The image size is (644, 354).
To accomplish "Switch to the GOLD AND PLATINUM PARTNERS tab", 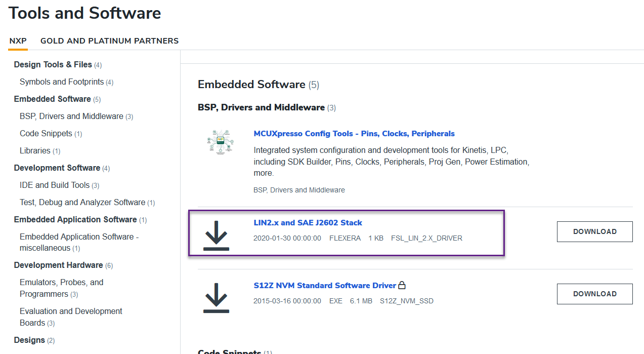I will tap(109, 41).
